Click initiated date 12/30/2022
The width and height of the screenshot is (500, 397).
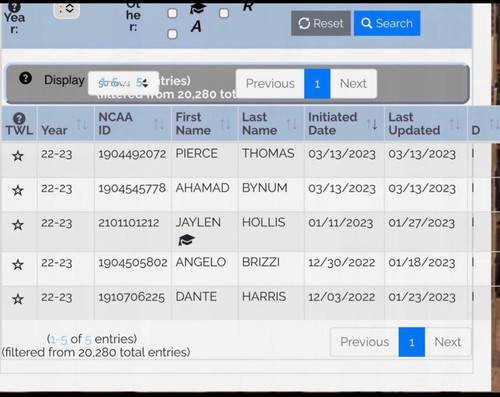[x=342, y=263]
